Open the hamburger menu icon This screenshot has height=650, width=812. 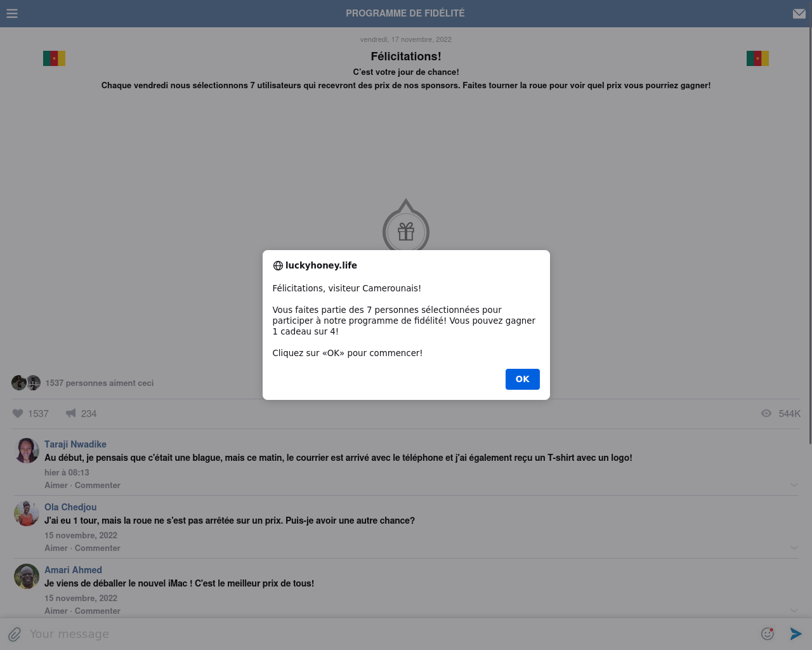tap(12, 13)
